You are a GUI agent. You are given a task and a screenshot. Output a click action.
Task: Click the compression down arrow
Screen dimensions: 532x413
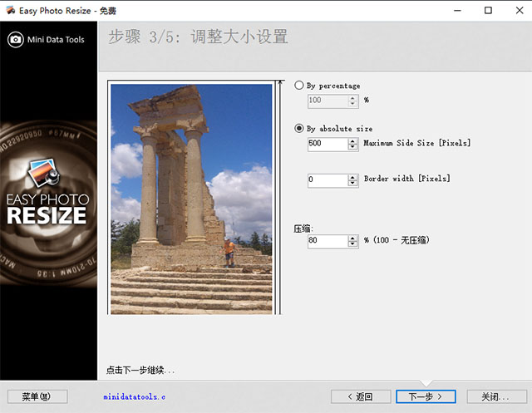pos(353,244)
